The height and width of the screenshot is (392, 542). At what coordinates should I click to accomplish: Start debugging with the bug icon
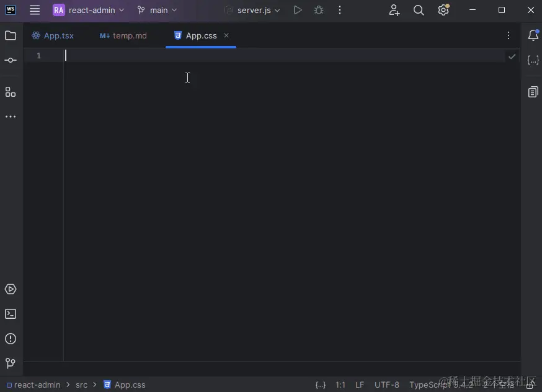pyautogui.click(x=319, y=10)
